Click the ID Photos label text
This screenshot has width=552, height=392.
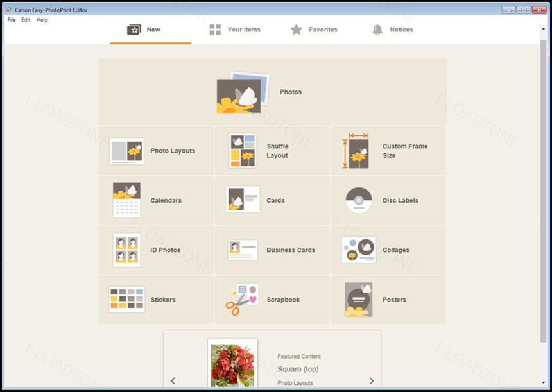click(x=166, y=250)
